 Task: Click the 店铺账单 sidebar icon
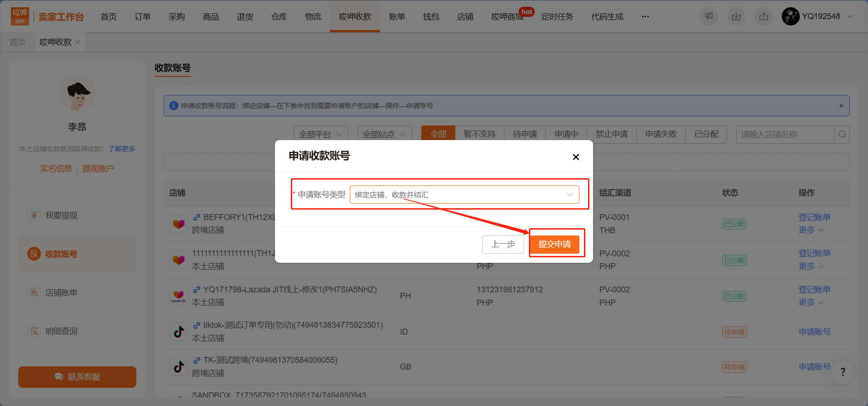point(34,292)
